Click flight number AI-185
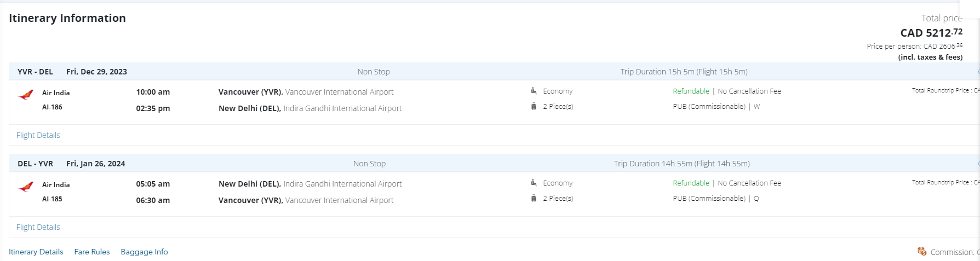Viewport: 980px width, 261px height. [x=52, y=199]
